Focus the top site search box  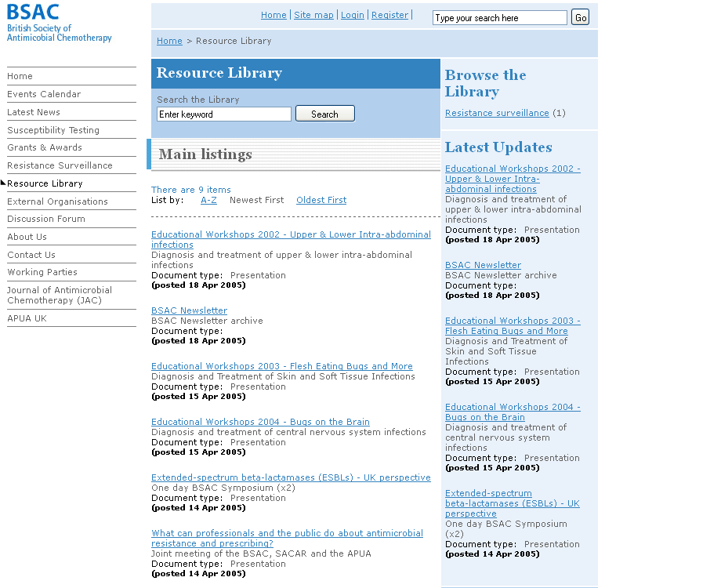point(499,18)
